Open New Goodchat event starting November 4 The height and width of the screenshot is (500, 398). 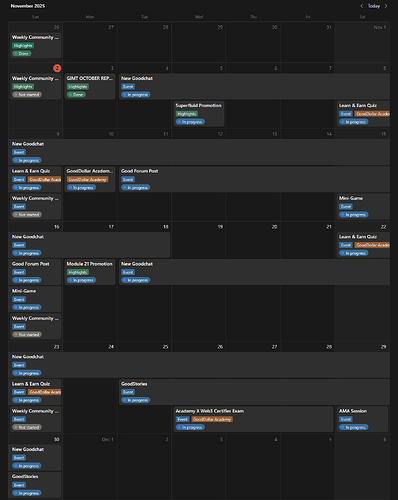point(254,86)
